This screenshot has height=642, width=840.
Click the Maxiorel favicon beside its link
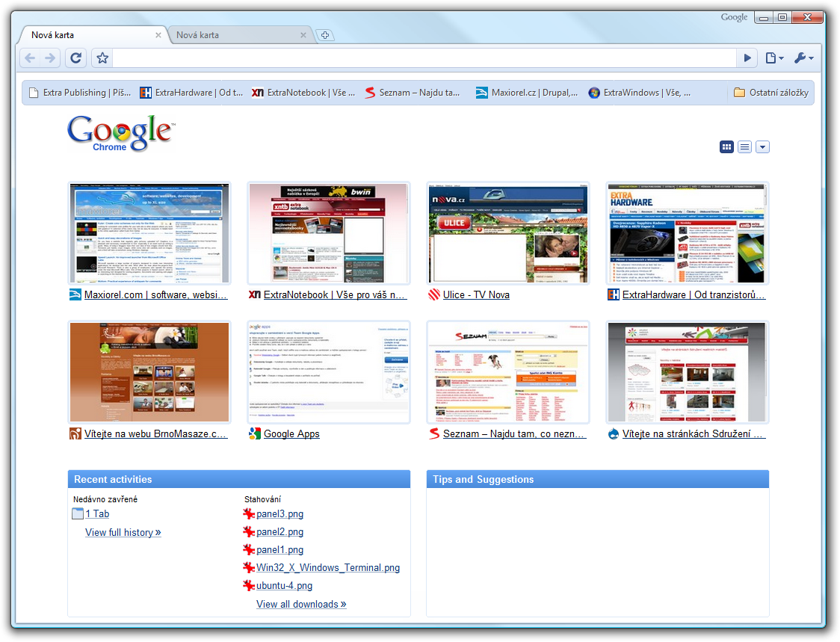[x=75, y=294]
